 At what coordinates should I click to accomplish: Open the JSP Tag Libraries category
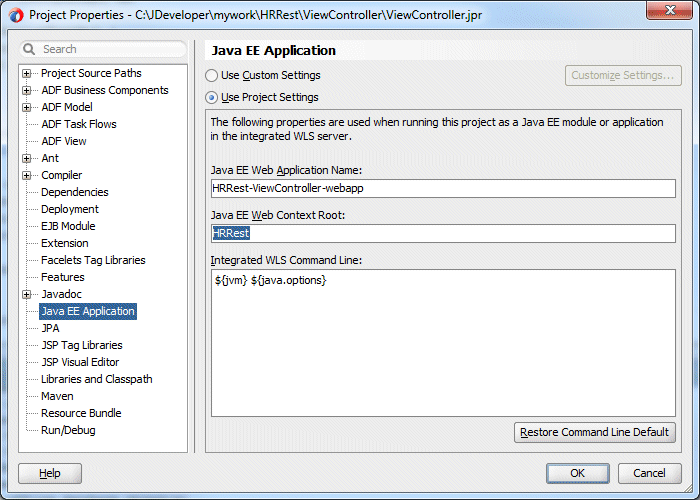(82, 345)
